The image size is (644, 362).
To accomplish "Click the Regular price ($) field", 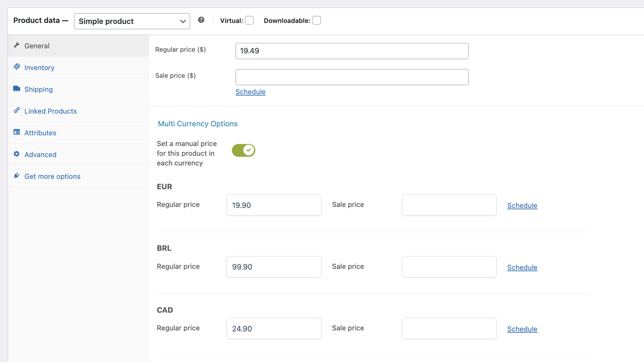I will tap(352, 51).
